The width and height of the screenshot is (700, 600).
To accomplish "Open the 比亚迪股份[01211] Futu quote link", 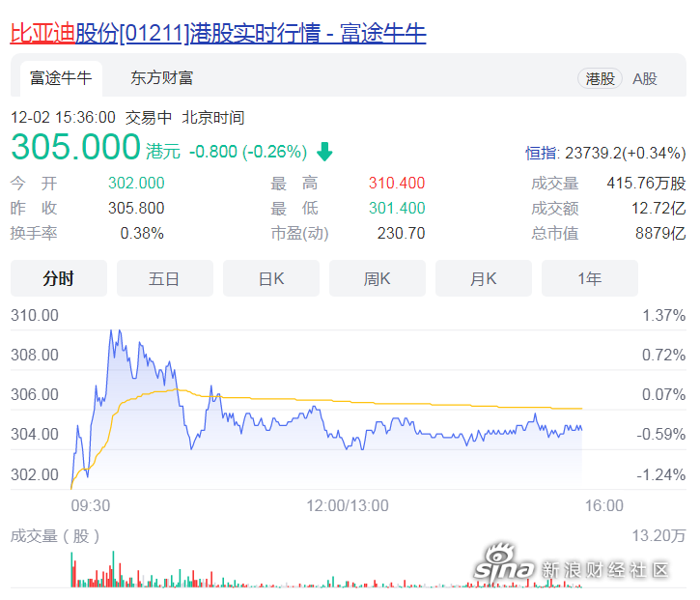I will click(x=218, y=34).
